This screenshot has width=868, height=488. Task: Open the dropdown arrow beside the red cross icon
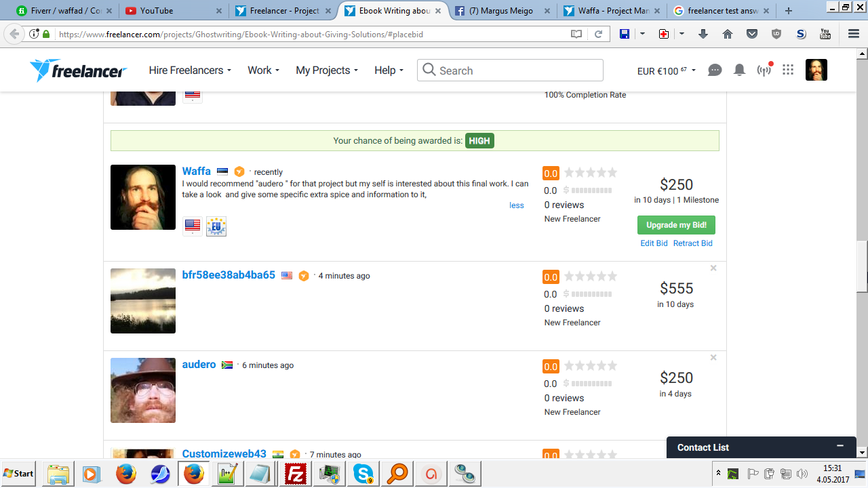tap(682, 34)
